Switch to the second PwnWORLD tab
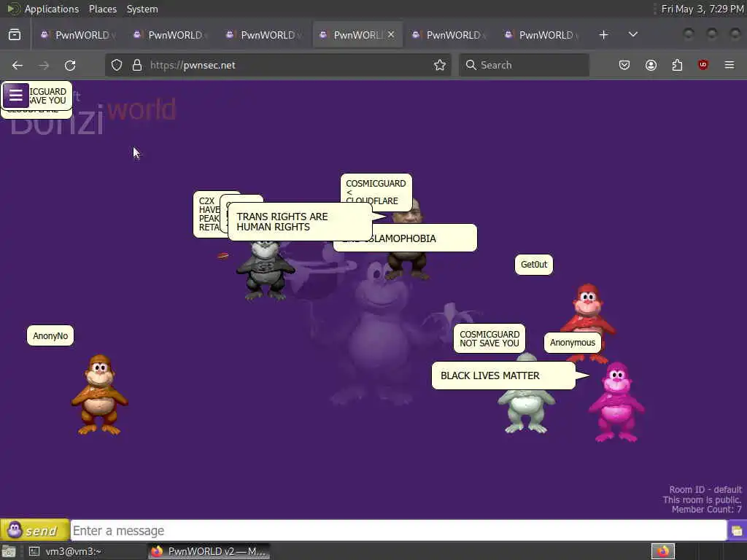Screen dimensions: 747x560 coord(171,35)
